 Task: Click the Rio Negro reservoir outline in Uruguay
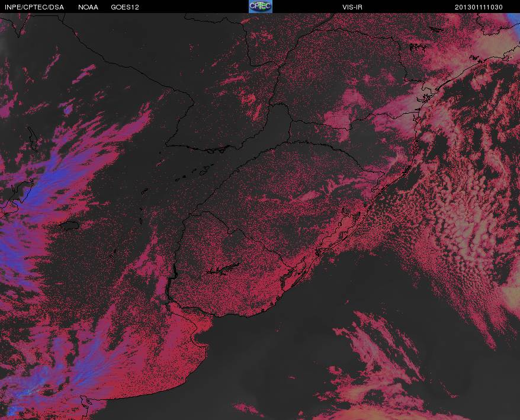click(x=223, y=270)
